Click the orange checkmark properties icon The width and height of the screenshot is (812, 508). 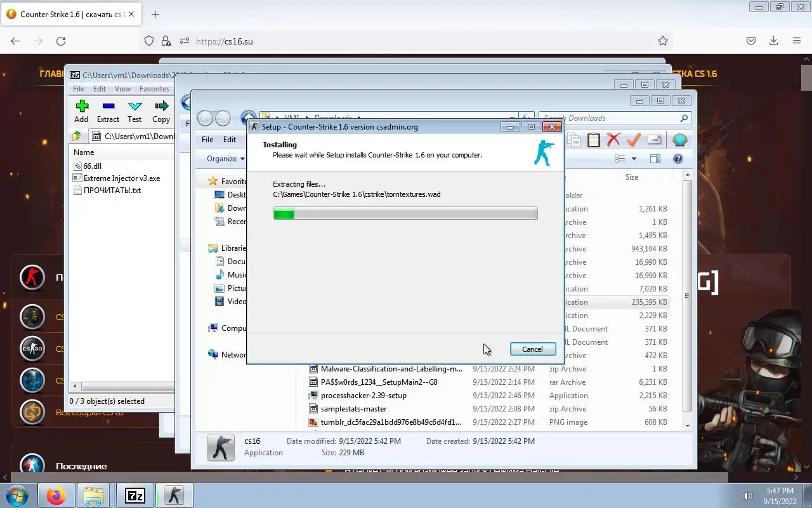[633, 140]
